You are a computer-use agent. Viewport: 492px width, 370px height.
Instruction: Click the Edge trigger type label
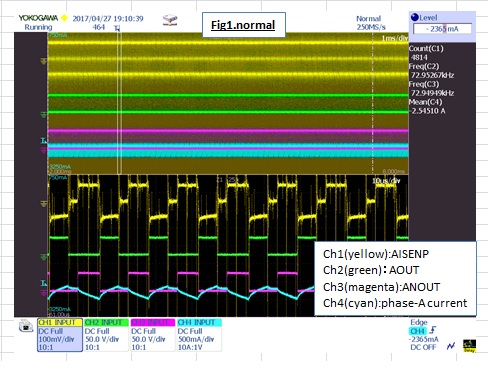[419, 322]
